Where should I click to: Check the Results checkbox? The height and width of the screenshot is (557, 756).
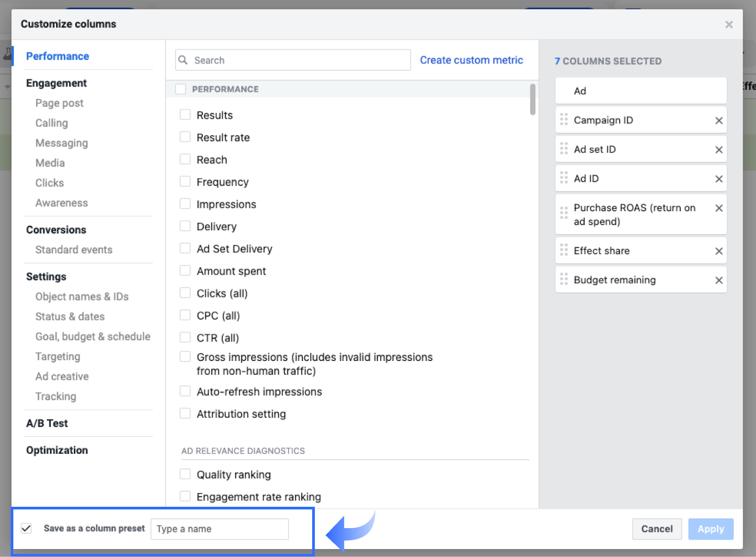coord(185,115)
